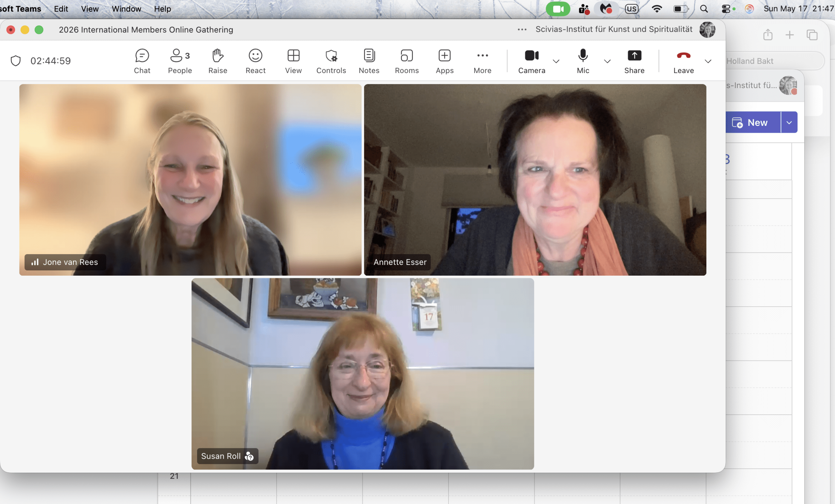Click the meeting timer 02:44:59
The image size is (835, 504).
coord(51,61)
